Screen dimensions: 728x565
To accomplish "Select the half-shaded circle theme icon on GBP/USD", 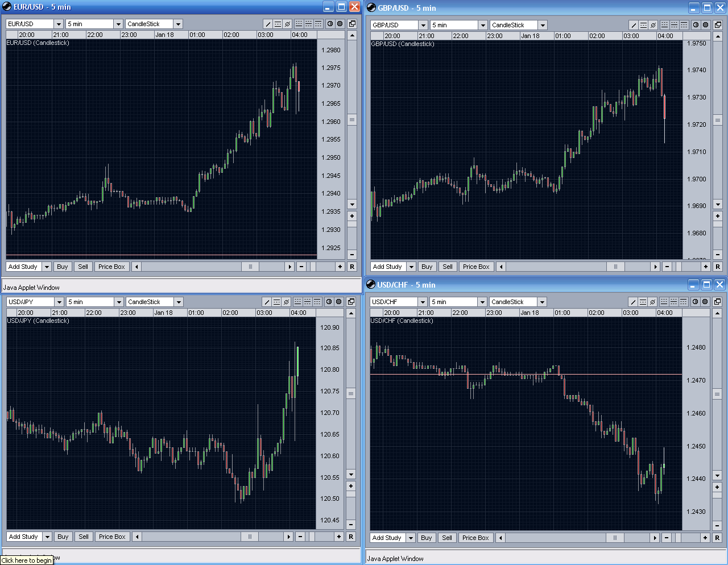I will (695, 24).
